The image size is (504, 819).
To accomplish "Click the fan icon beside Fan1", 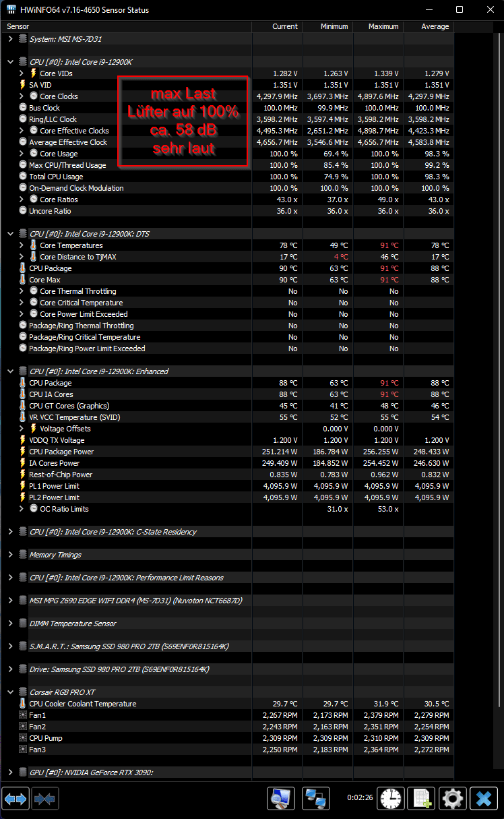I will click(x=24, y=715).
